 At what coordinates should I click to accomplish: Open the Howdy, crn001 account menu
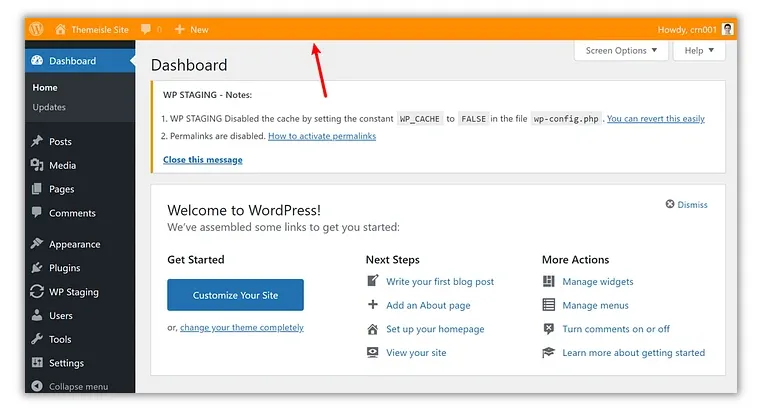pyautogui.click(x=695, y=29)
